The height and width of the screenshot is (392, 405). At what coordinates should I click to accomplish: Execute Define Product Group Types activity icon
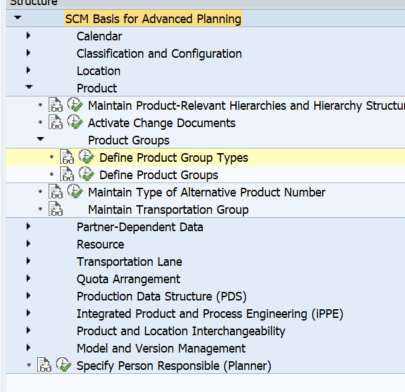click(x=86, y=157)
